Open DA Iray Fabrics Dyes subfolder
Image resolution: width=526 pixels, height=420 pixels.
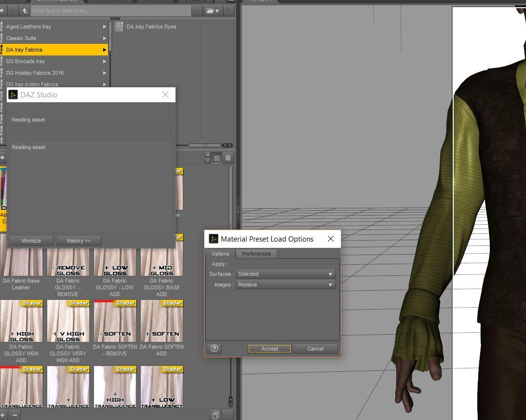[x=151, y=27]
